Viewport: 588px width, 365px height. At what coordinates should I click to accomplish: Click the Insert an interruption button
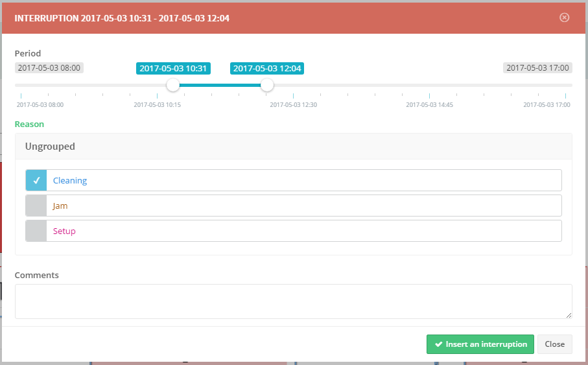click(x=480, y=344)
